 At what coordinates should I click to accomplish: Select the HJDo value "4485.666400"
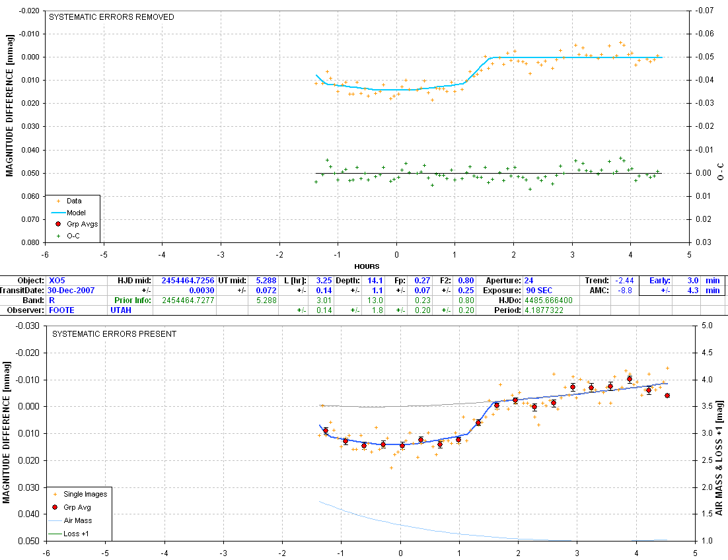tap(549, 300)
